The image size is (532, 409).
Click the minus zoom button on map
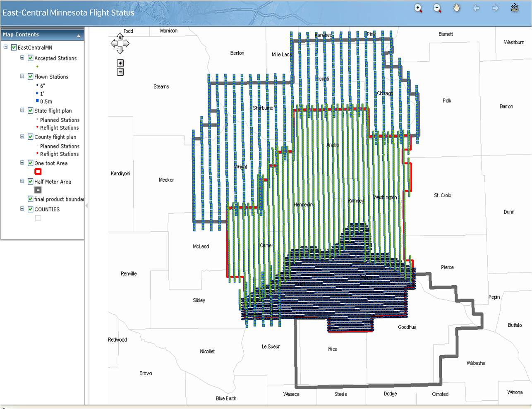(120, 72)
